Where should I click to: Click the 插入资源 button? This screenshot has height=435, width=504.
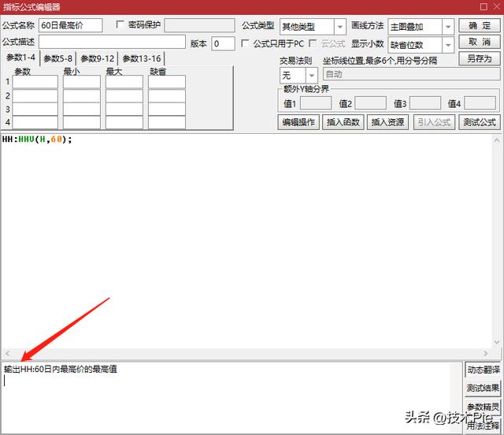pos(388,122)
